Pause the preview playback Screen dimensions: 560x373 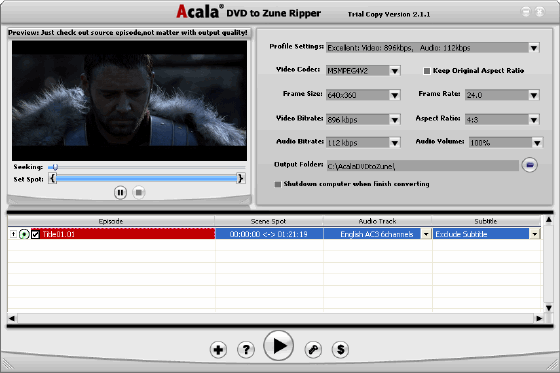pyautogui.click(x=120, y=193)
